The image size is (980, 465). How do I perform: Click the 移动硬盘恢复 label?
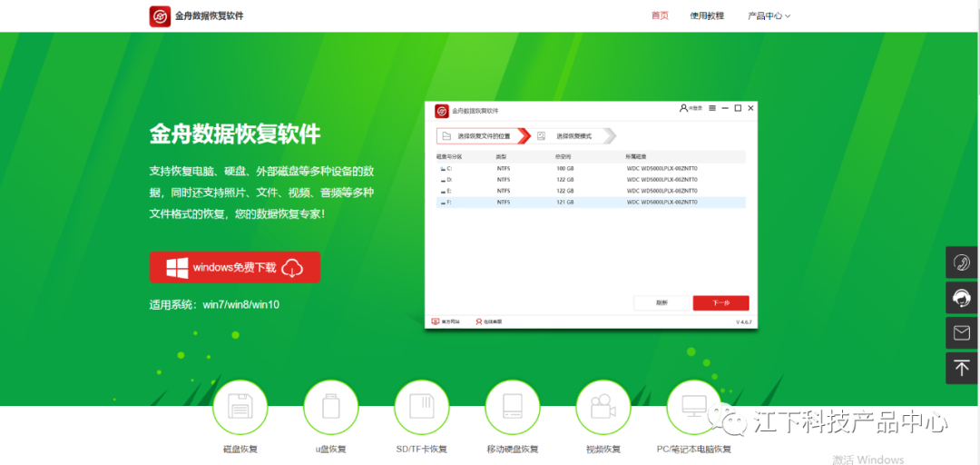click(512, 450)
